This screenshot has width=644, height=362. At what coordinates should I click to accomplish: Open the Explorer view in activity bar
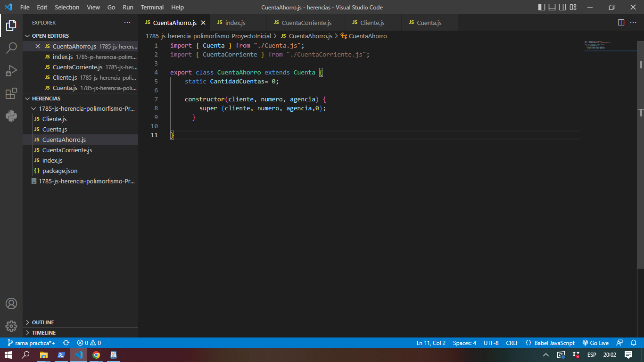11,25
